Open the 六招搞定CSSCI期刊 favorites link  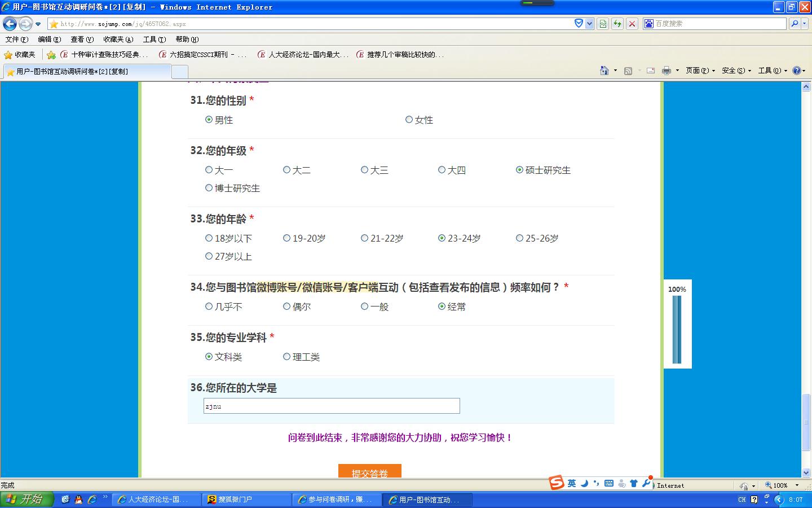coord(203,55)
